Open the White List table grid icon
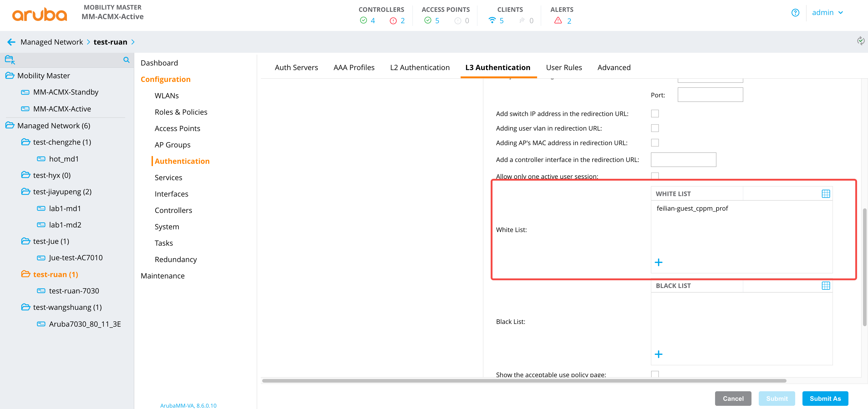Screen dimensions: 868x409 (826, 194)
